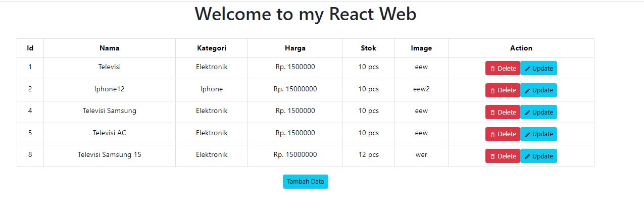
Task: Delete the Televisi AC entry
Action: point(503,134)
